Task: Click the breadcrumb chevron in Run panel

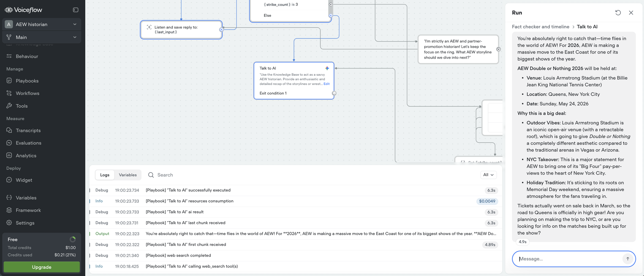Action: pos(573,27)
